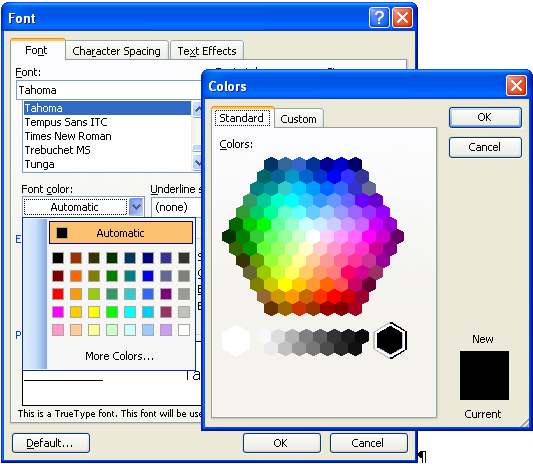
Task: Click the Help question mark icon
Action: click(x=379, y=18)
